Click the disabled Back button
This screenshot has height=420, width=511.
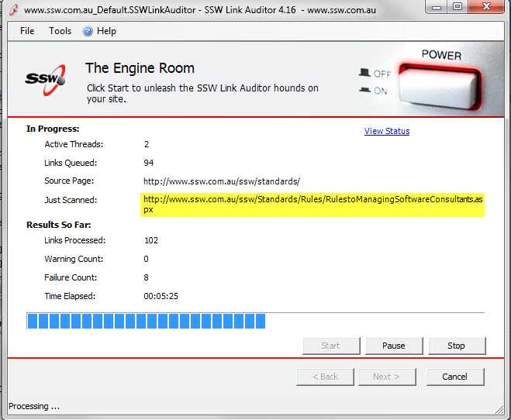325,377
